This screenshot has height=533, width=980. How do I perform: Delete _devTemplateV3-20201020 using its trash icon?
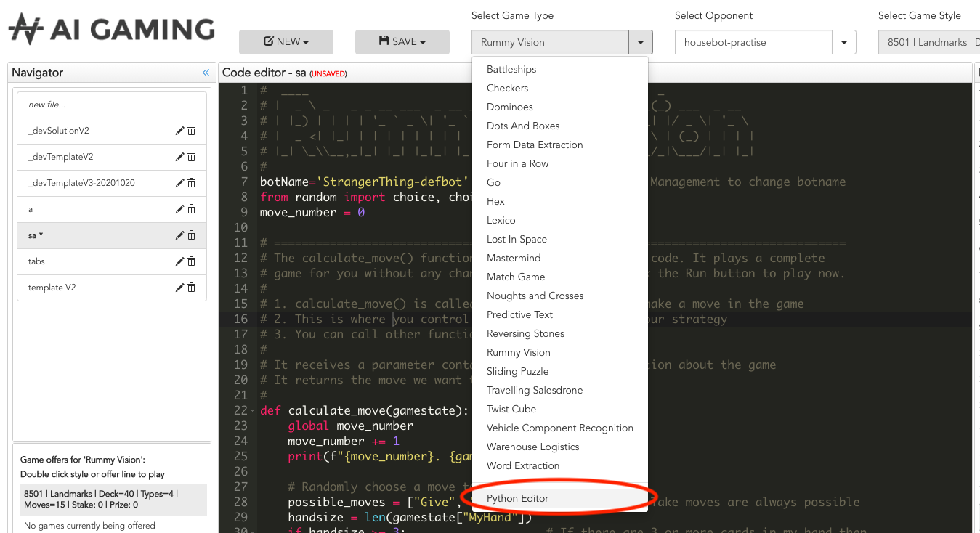coord(192,183)
